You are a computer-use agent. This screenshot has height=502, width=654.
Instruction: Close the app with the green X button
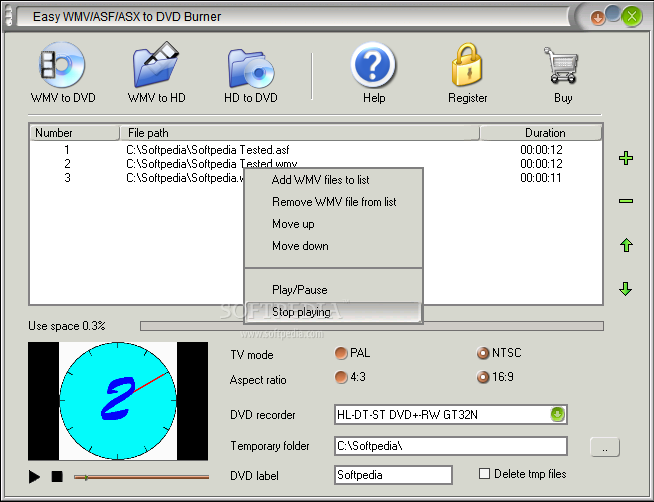click(x=631, y=17)
